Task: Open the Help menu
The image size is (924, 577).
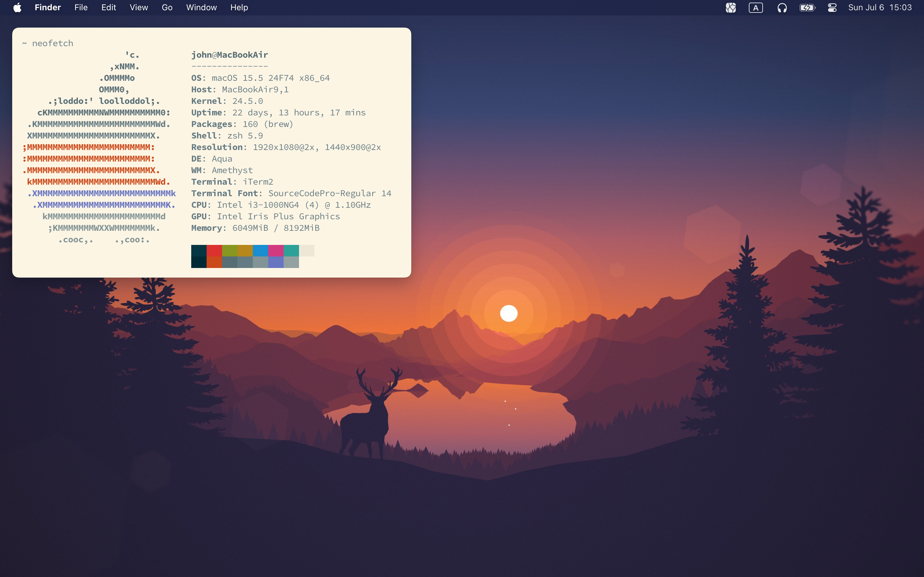Action: (239, 7)
